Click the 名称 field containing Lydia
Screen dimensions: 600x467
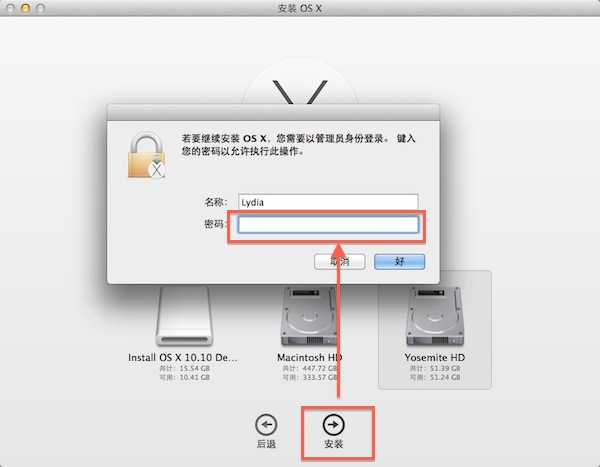coord(328,202)
